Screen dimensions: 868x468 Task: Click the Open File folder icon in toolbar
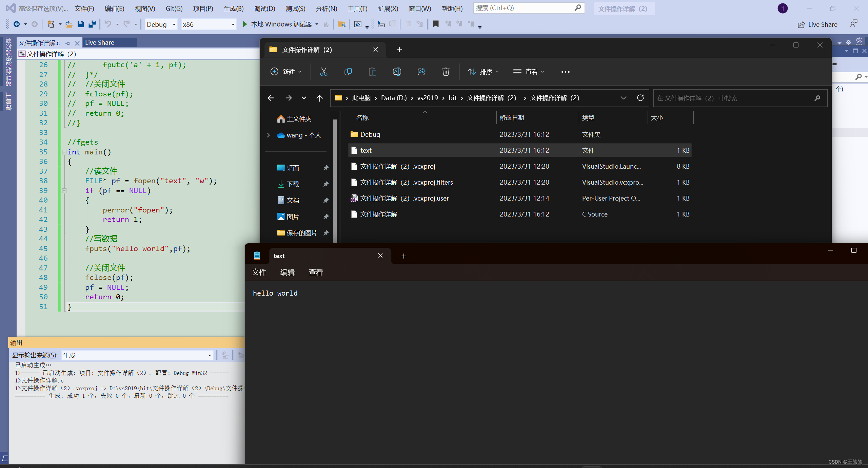[x=69, y=24]
